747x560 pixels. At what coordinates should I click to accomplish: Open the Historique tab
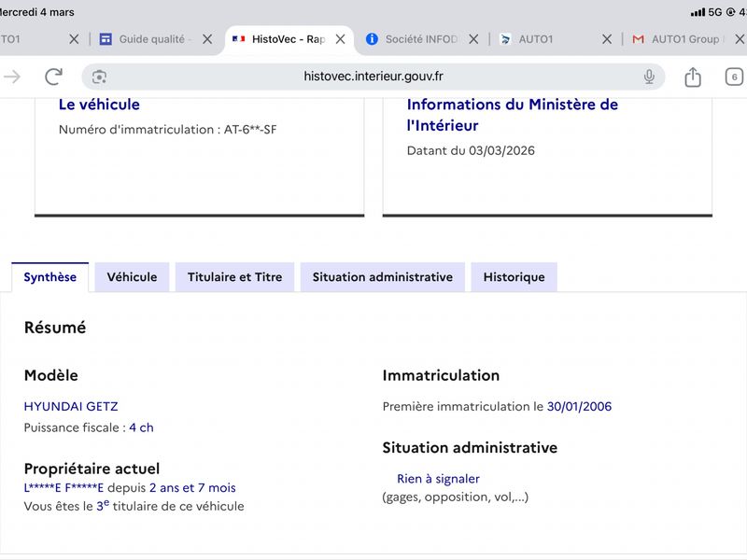514,277
